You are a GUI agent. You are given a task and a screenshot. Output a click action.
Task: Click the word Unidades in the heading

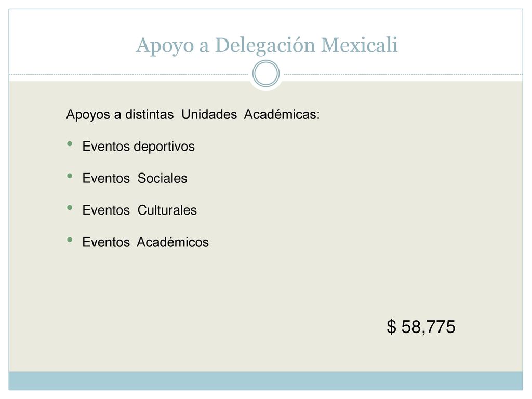209,114
